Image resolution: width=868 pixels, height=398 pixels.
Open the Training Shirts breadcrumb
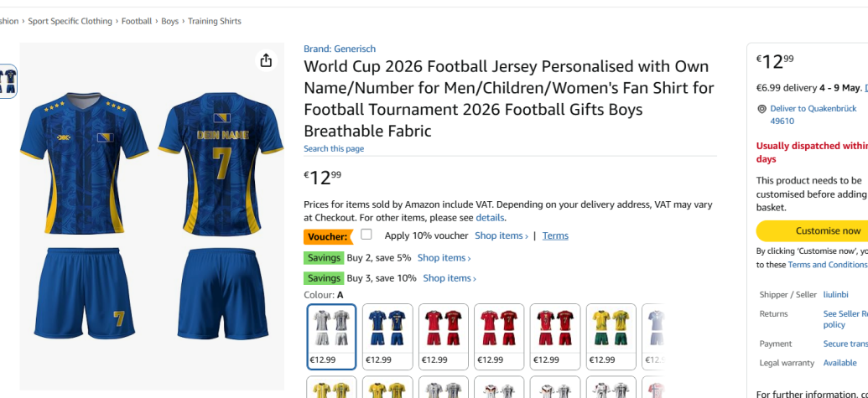tap(215, 21)
